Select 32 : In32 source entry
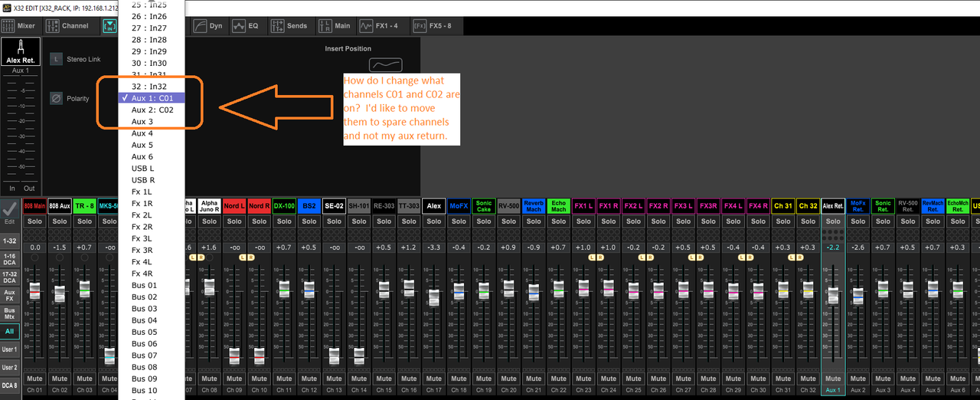The image size is (980, 400). point(149,87)
